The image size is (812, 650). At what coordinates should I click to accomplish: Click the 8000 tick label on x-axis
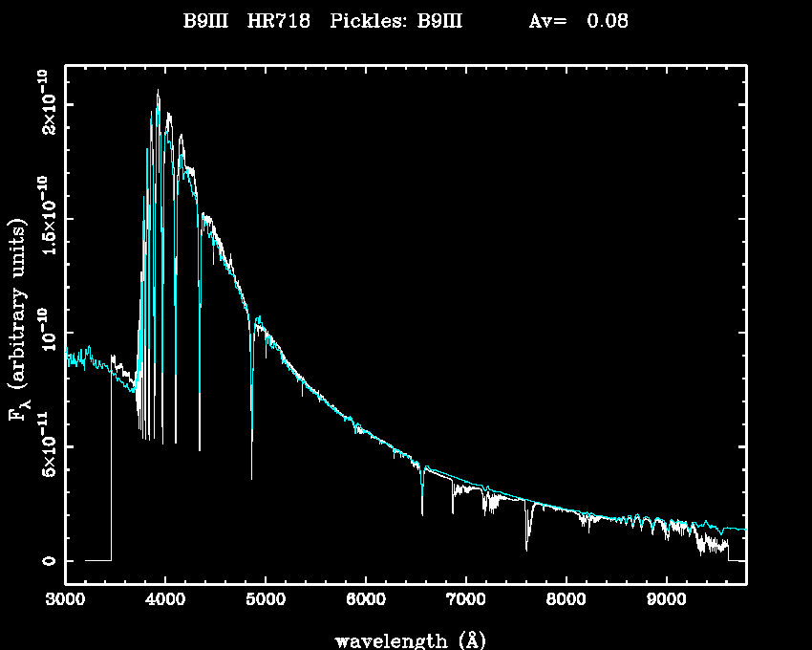pos(566,600)
